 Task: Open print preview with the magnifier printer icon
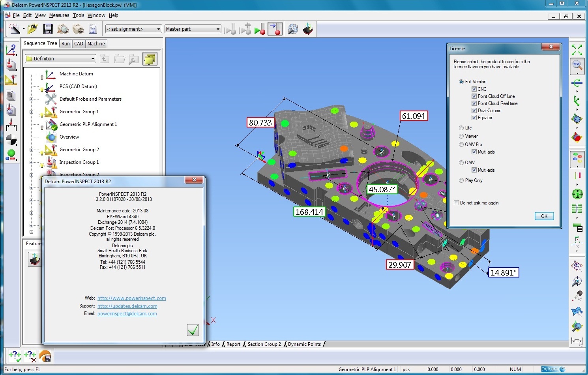63,29
